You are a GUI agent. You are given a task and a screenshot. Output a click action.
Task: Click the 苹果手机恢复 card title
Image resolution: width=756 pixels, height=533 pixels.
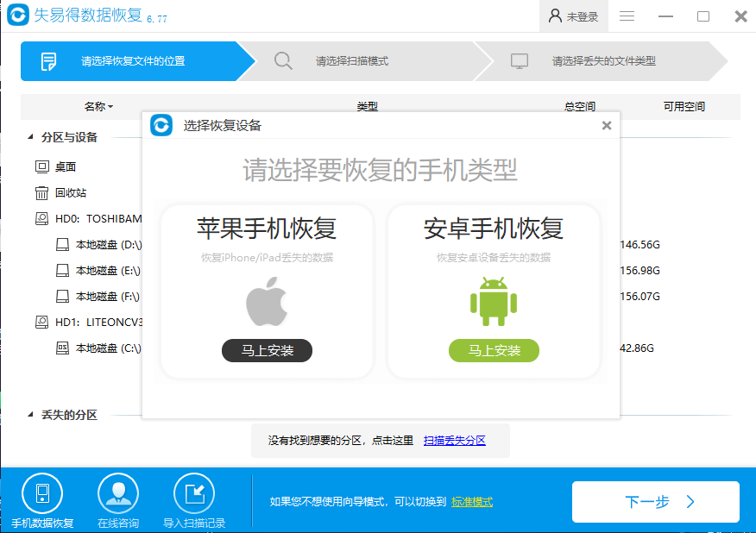tap(267, 229)
